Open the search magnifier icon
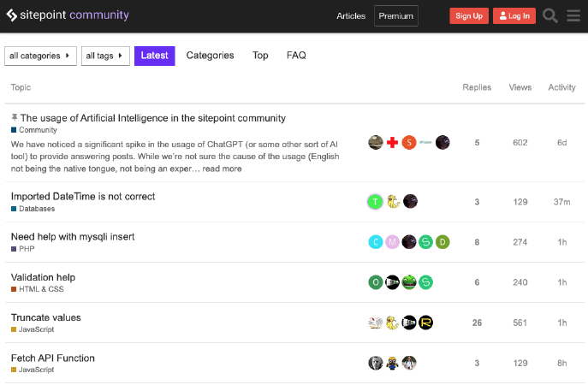This screenshot has width=588, height=385. point(549,15)
